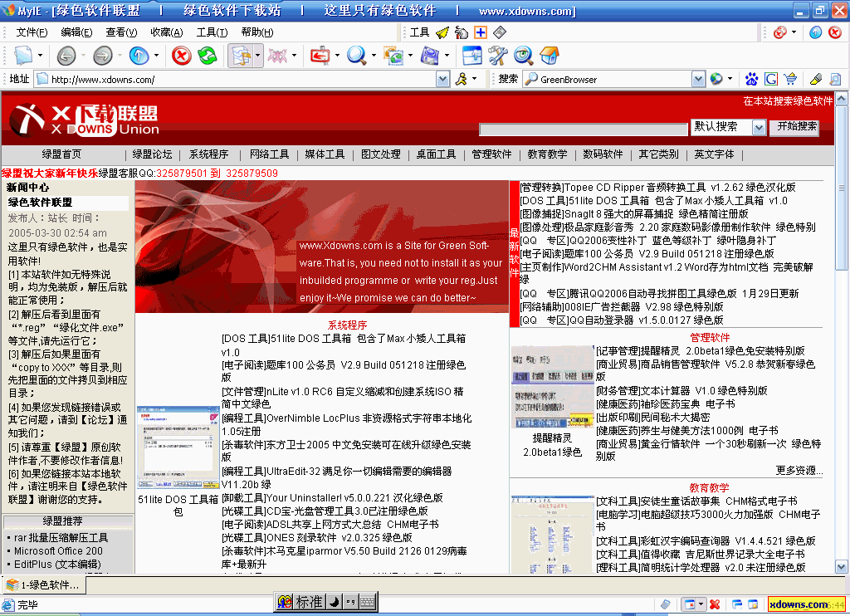Open dropdown arrow next to magnifier icon

[374, 56]
